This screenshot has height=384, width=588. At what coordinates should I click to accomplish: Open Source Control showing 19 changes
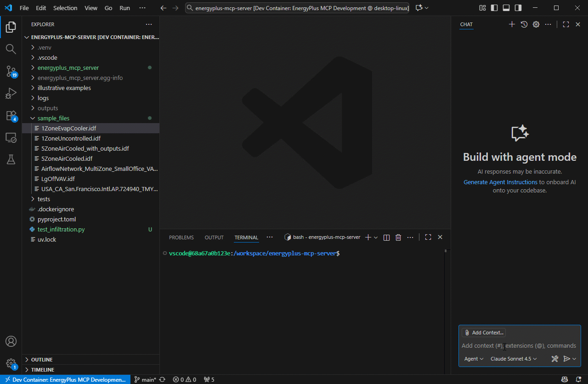click(11, 71)
